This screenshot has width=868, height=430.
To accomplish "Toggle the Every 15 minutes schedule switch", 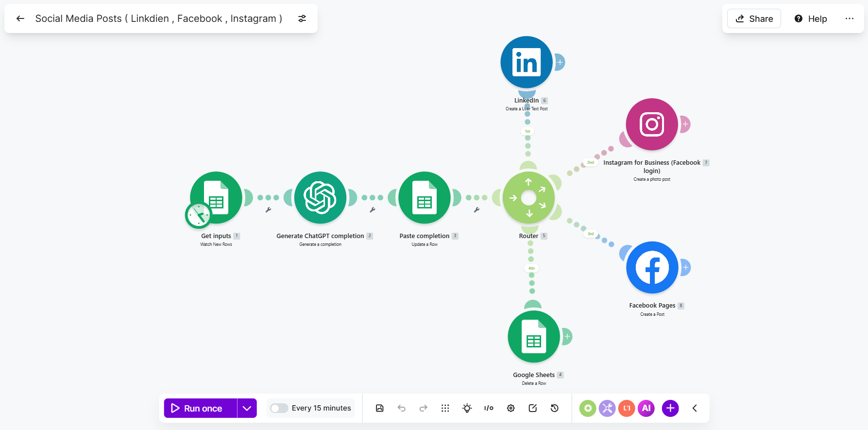I will click(279, 408).
